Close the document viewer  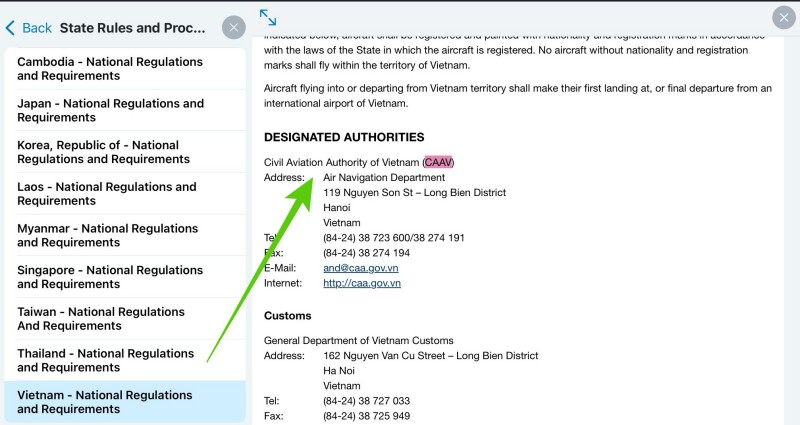pos(784,17)
